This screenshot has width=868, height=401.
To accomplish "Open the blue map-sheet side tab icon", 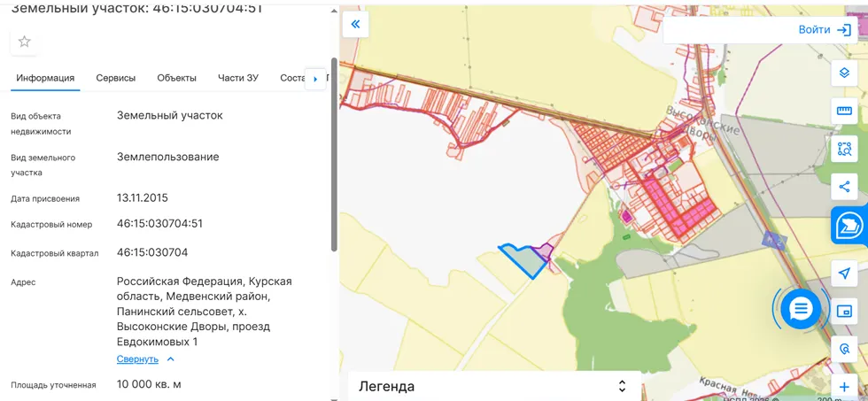I will click(849, 227).
